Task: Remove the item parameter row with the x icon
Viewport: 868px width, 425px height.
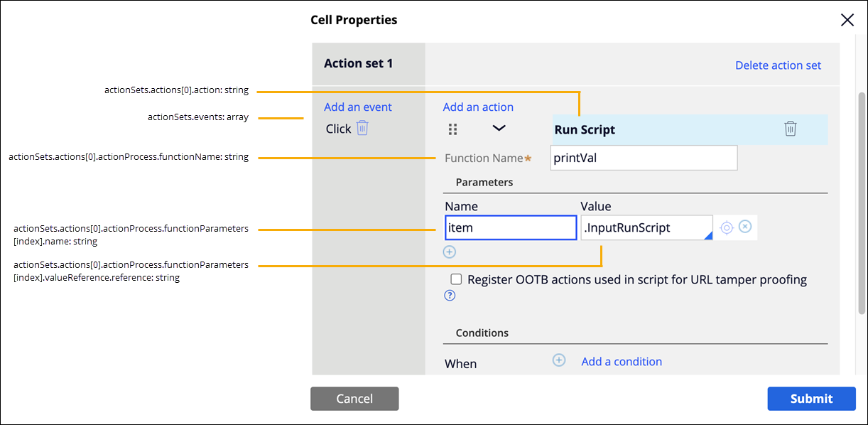Action: [745, 227]
